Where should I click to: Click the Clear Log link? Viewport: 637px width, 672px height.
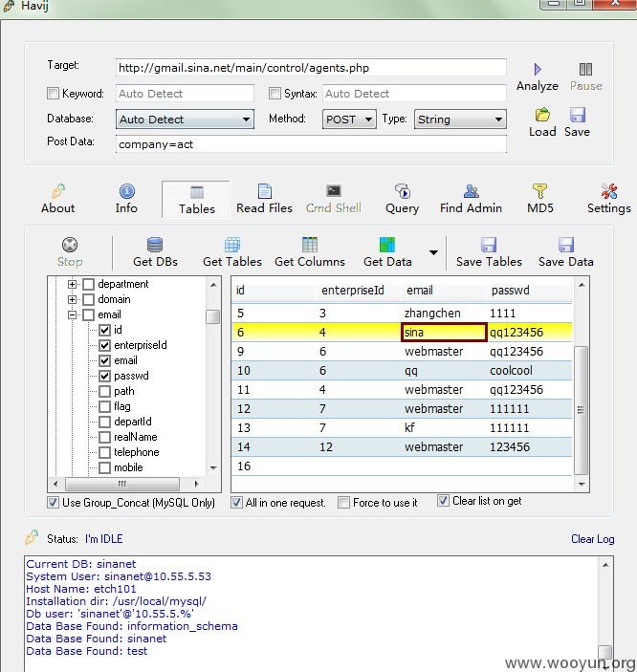[x=592, y=539]
